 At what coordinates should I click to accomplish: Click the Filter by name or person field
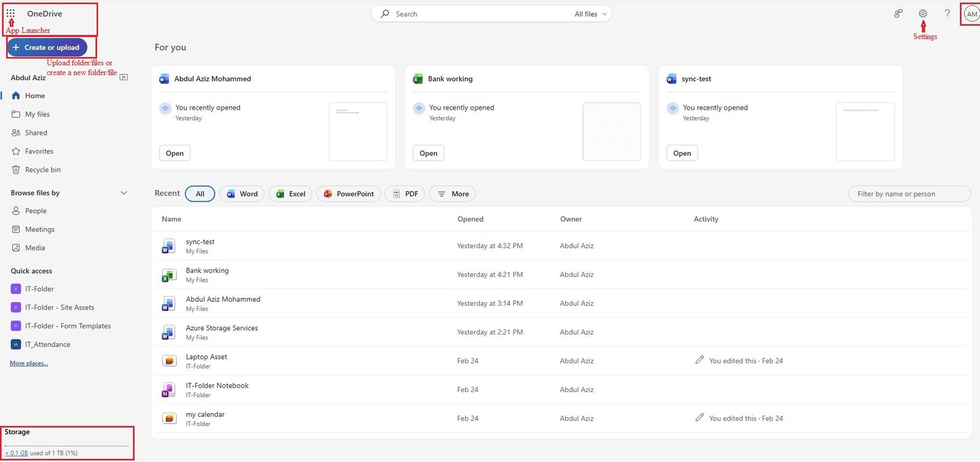pyautogui.click(x=909, y=194)
